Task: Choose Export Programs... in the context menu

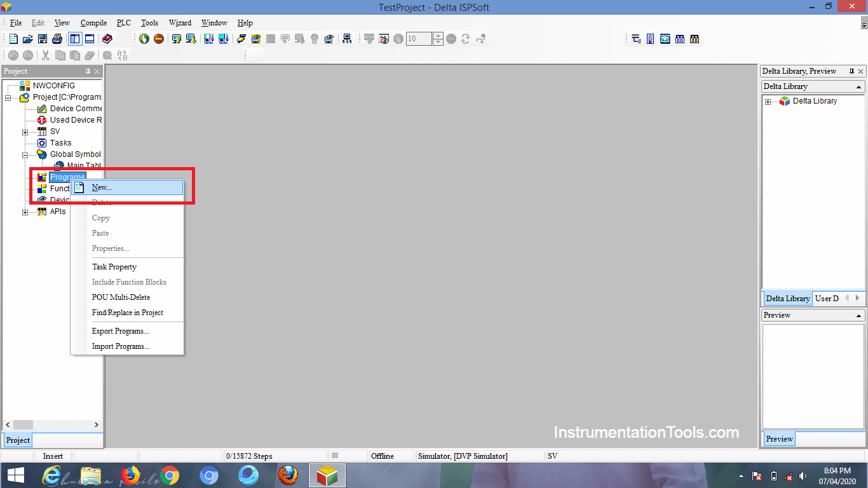Action: pos(127,331)
